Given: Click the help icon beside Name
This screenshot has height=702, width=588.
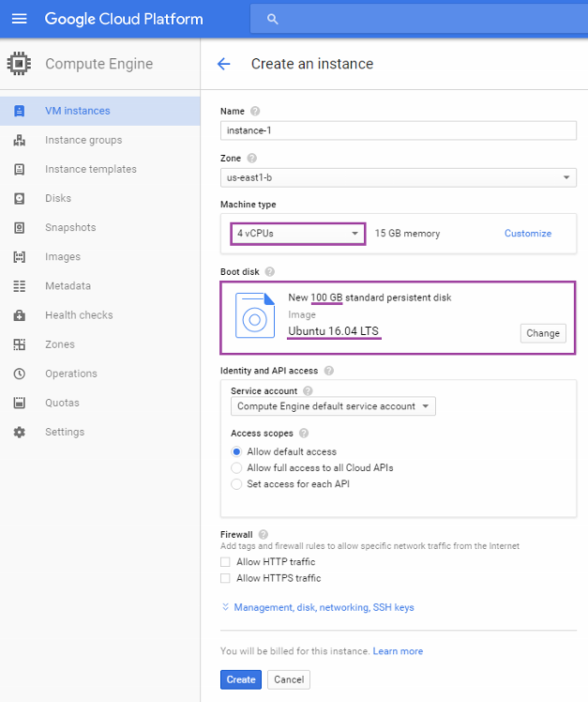Looking at the screenshot, I should point(255,111).
